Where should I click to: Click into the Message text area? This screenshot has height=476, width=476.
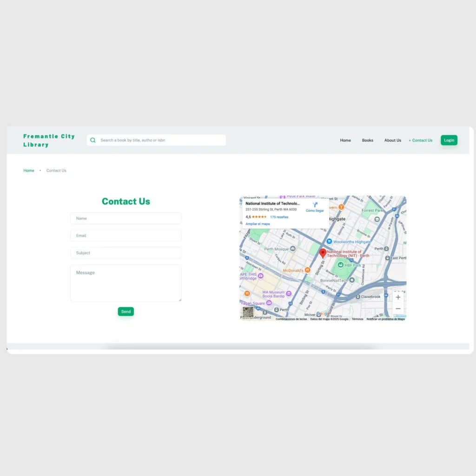(x=126, y=283)
